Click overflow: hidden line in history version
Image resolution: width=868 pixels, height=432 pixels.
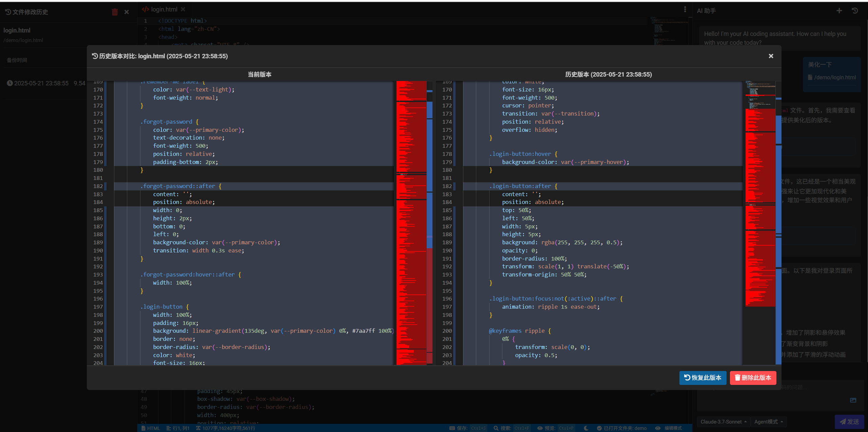click(x=529, y=130)
